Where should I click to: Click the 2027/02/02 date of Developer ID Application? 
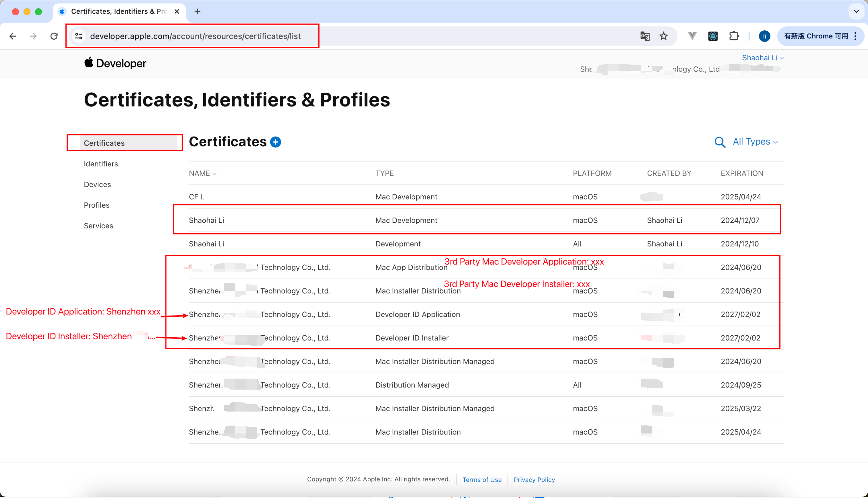pos(741,314)
